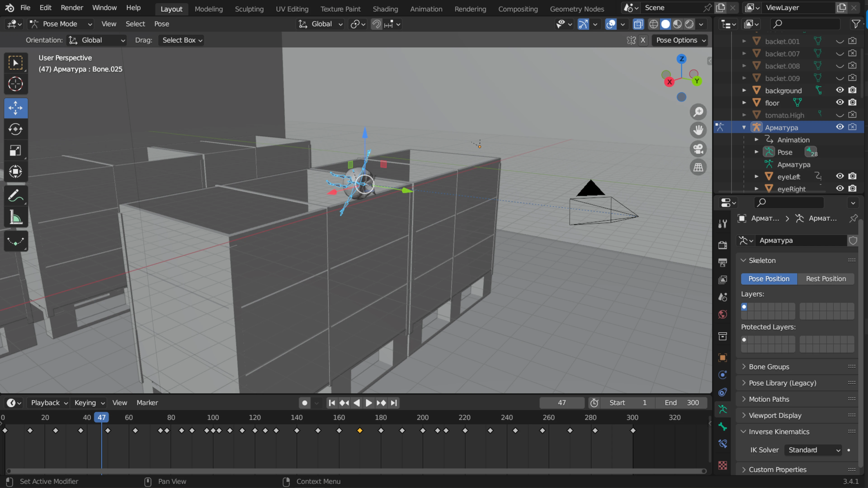Switch to the Animation workspace tab
The width and height of the screenshot is (868, 488).
click(x=426, y=9)
